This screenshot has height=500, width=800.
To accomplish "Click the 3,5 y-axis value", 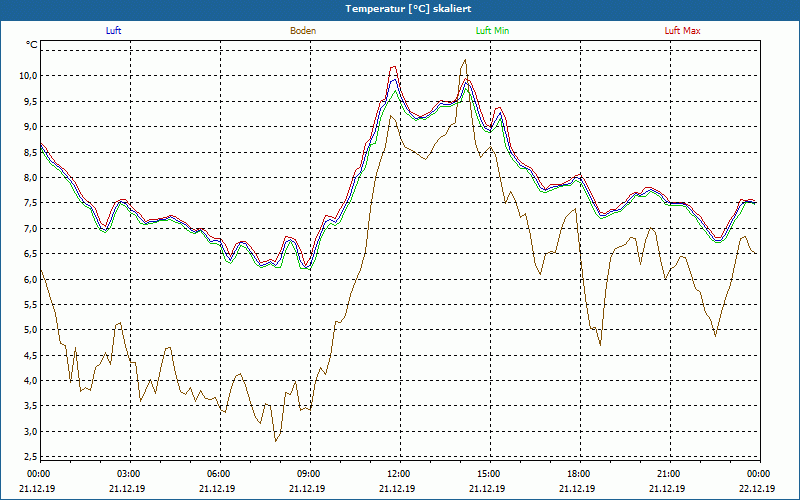I will click(30, 406).
